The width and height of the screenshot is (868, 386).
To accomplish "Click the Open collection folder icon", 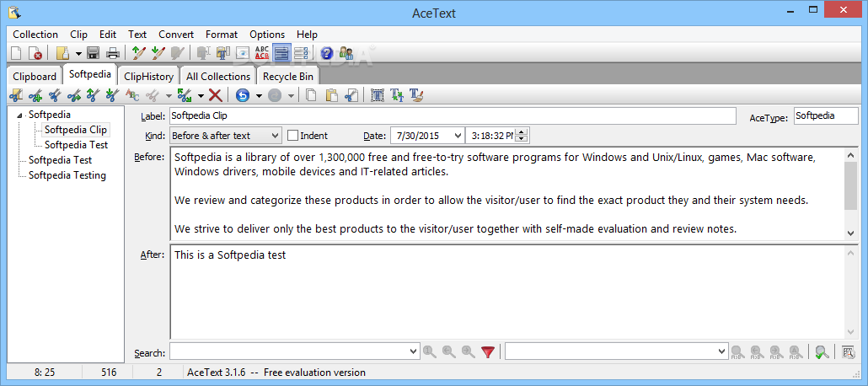I will pyautogui.click(x=63, y=53).
